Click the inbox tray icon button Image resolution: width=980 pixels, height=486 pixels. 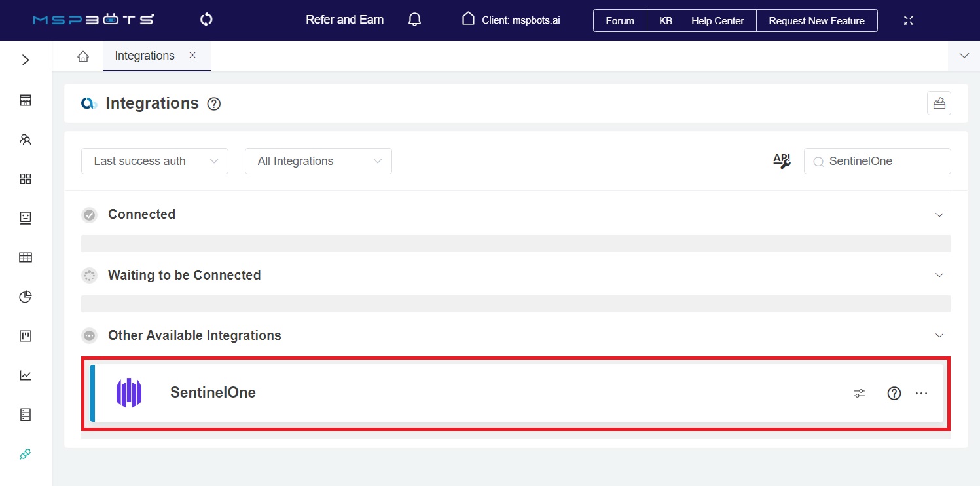coord(939,103)
